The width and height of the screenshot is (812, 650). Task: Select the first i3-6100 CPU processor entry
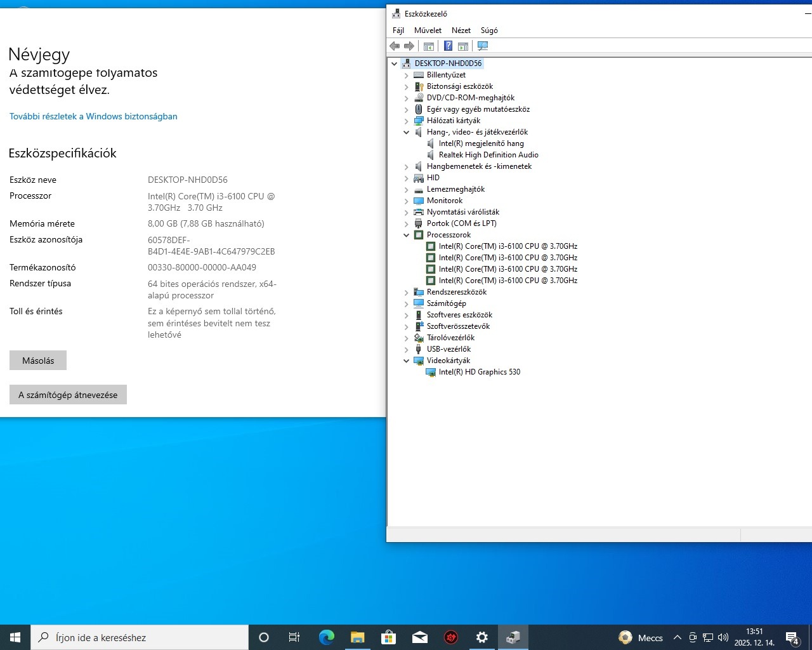507,246
